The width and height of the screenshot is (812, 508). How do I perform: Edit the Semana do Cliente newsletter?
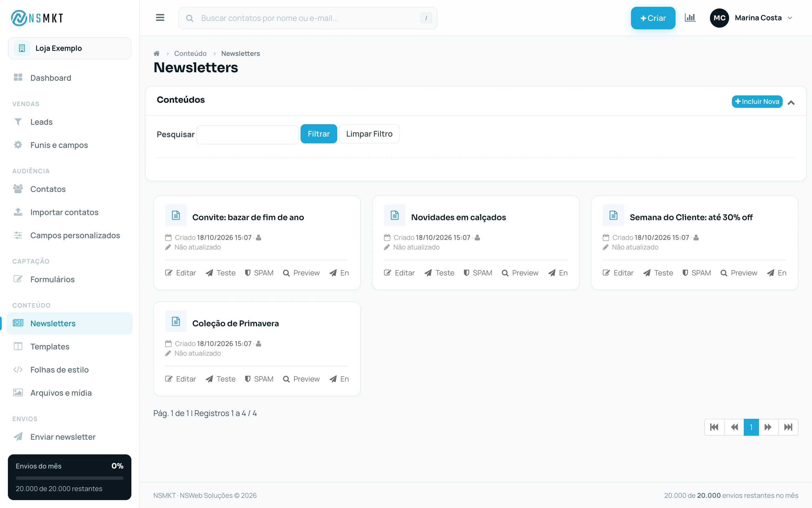tap(618, 273)
